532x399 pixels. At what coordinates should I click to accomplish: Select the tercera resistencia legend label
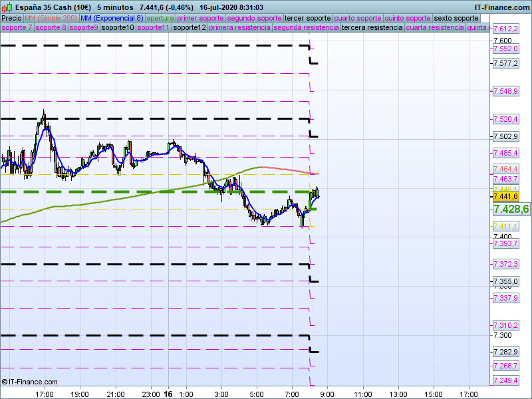372,28
